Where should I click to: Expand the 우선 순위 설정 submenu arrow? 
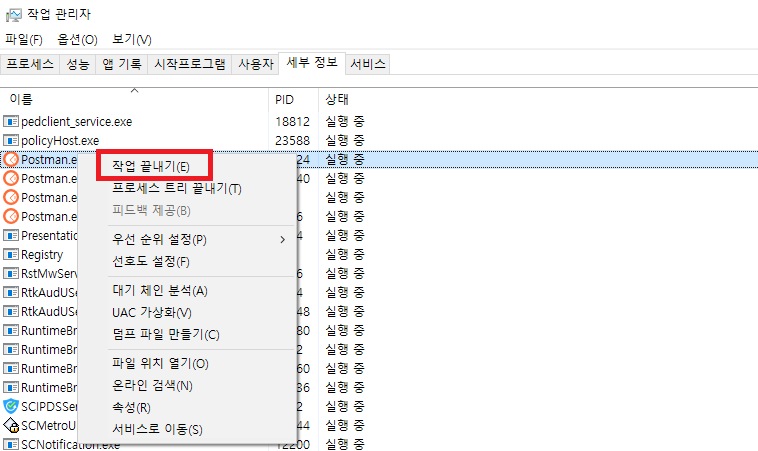[x=282, y=239]
